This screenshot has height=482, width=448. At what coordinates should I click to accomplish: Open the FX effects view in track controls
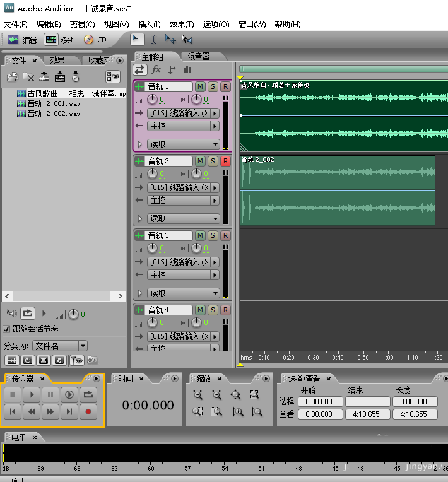156,69
